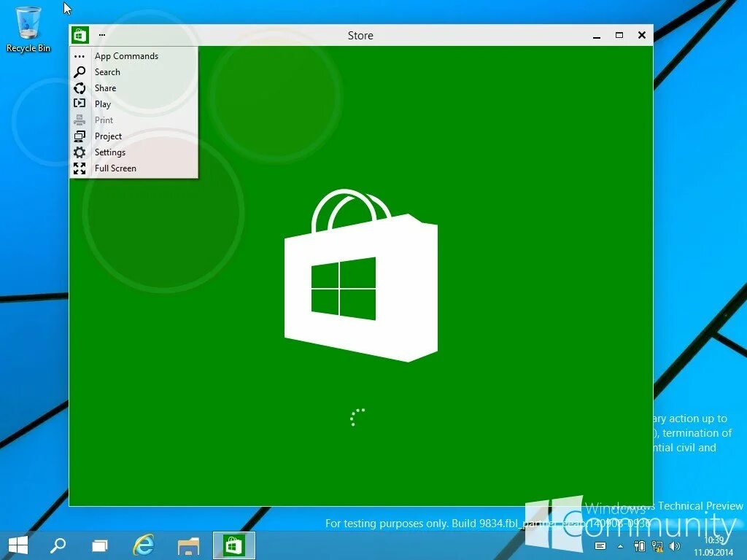Screen dimensions: 747x560
Task: Click the gear icon beside Settings
Action: pyautogui.click(x=80, y=152)
